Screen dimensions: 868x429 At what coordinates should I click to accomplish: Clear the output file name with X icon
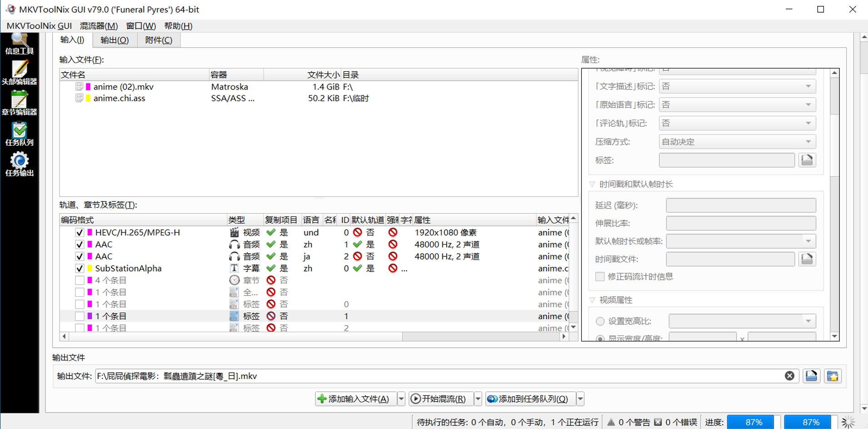coord(789,376)
